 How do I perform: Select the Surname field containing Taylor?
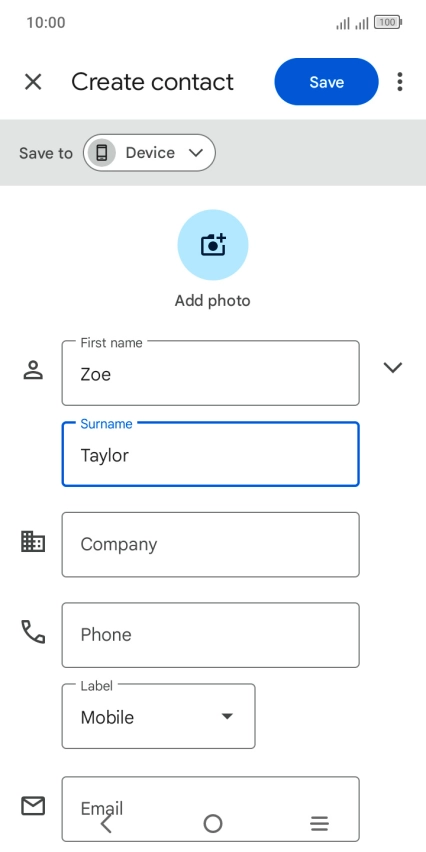(211, 454)
